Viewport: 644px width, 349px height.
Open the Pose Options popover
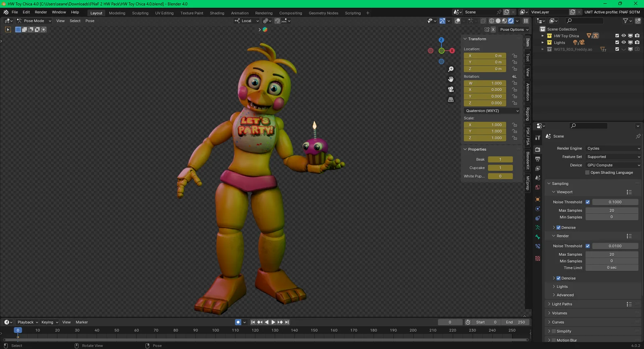514,29
